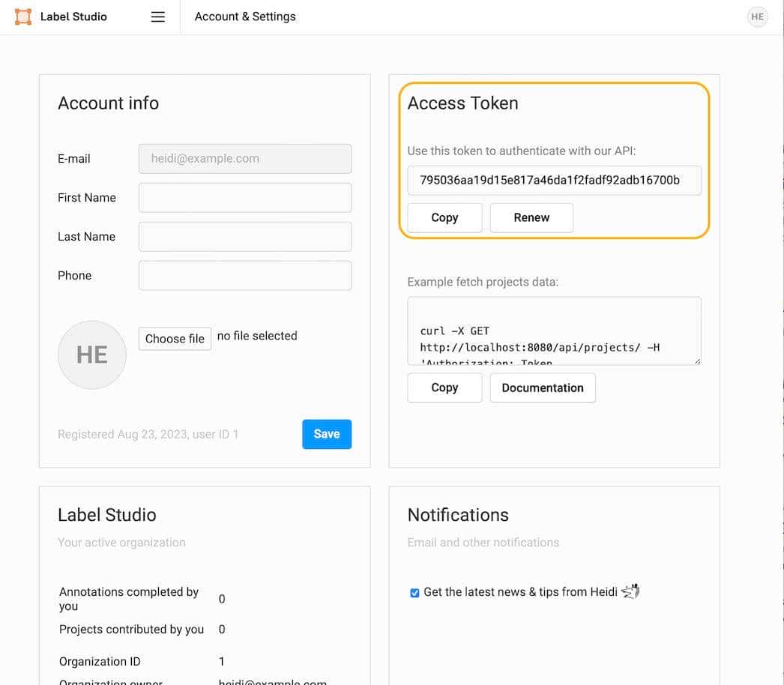Image resolution: width=784 pixels, height=685 pixels.
Task: Copy the access token
Action: [x=444, y=217]
